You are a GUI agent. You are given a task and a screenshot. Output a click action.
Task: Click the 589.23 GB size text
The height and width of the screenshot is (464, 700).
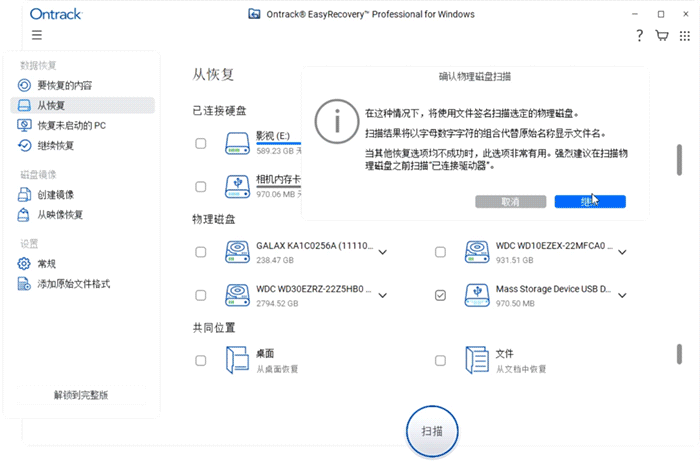275,151
